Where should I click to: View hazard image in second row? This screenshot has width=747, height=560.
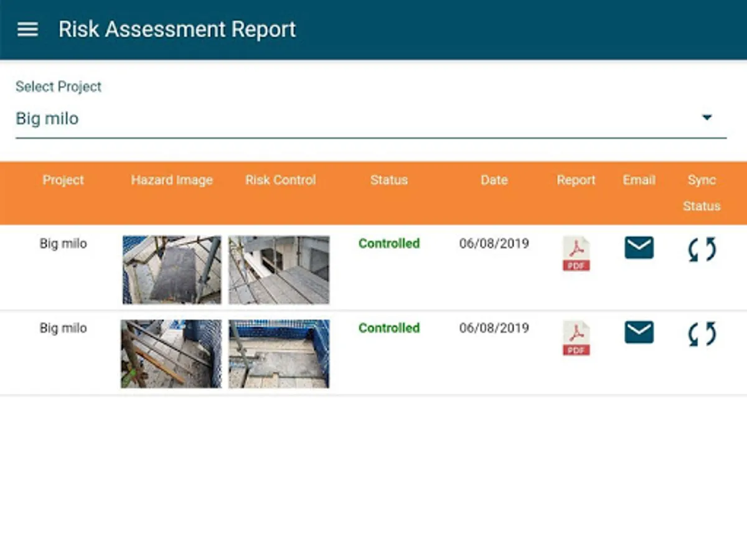(171, 354)
